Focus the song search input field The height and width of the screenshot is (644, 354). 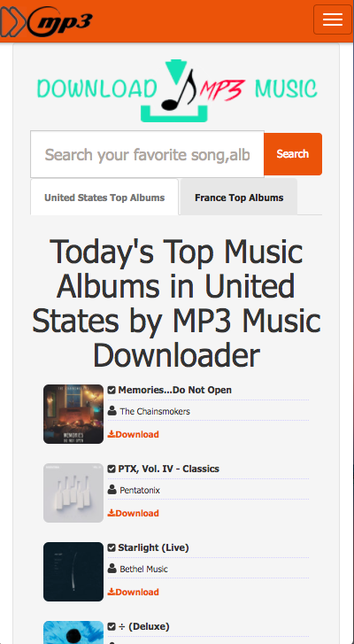147,154
